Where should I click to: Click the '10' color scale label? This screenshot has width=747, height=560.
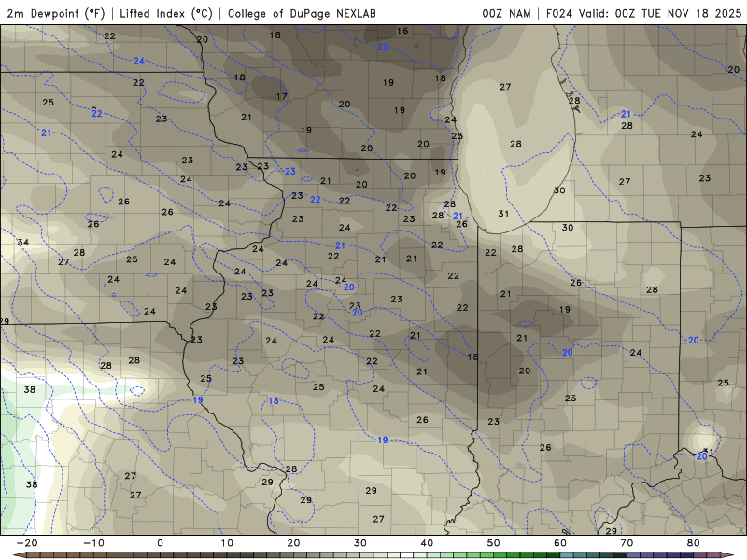(x=227, y=543)
